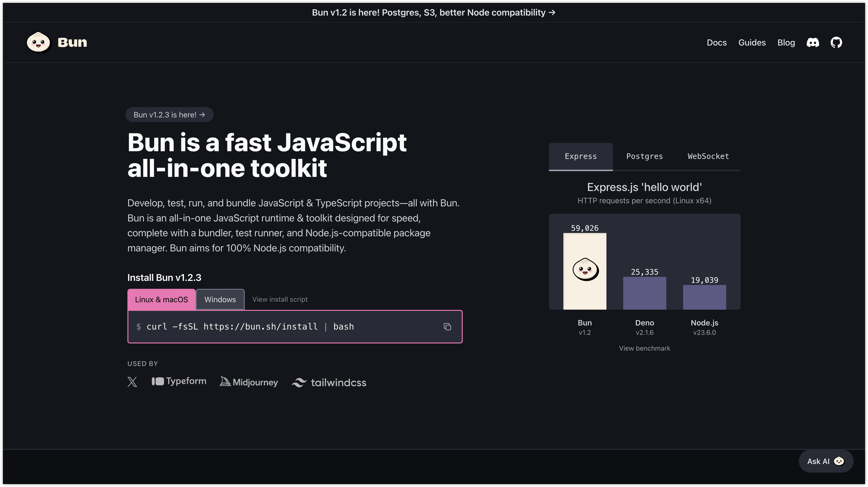
Task: Open the Guides page
Action: pyautogui.click(x=752, y=42)
